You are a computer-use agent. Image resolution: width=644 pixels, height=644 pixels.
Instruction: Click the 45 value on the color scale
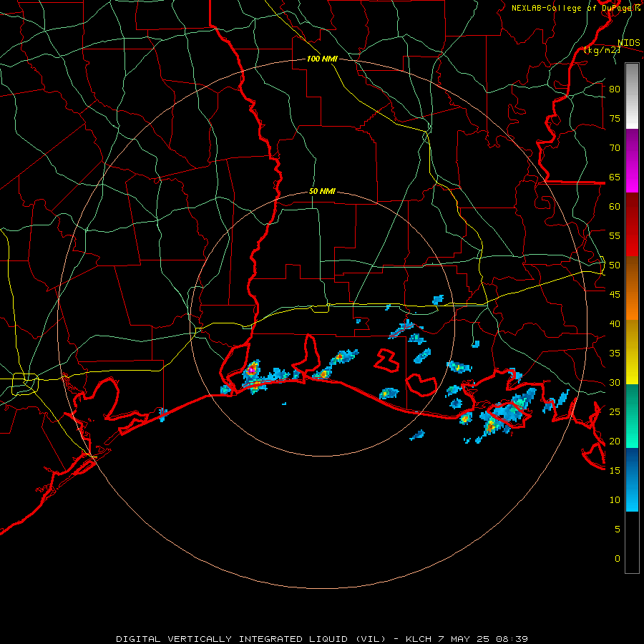pyautogui.click(x=615, y=295)
